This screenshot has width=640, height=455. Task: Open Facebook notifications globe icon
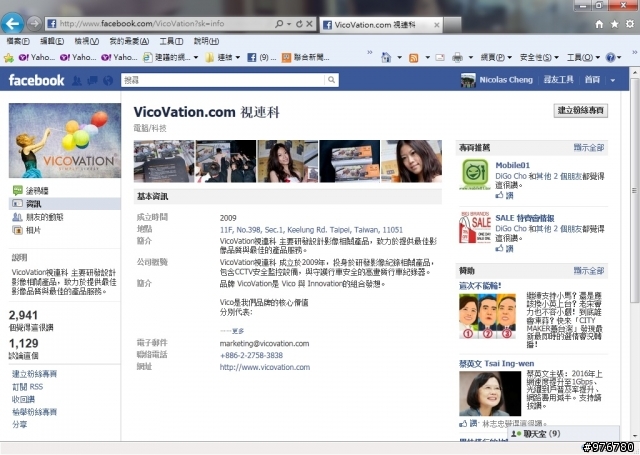[108, 80]
